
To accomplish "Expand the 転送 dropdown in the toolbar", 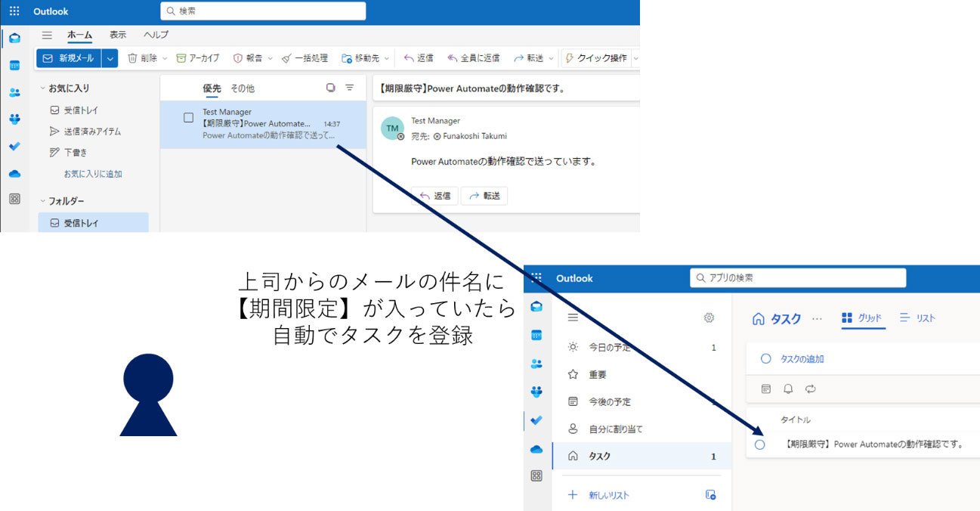I will 551,58.
